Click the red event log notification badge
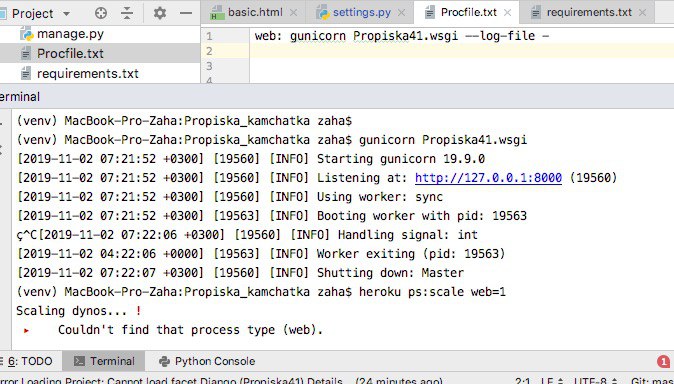The width and height of the screenshot is (674, 384). [663, 361]
